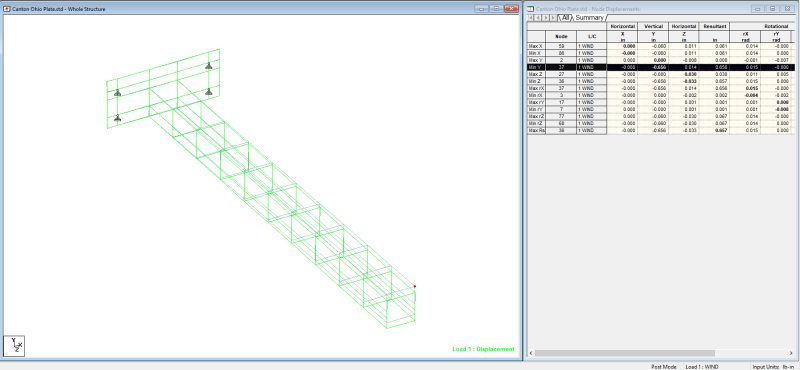Image resolution: width=800 pixels, height=370 pixels.
Task: Click scrollbar left arrow in Node Displacements
Action: click(531, 353)
